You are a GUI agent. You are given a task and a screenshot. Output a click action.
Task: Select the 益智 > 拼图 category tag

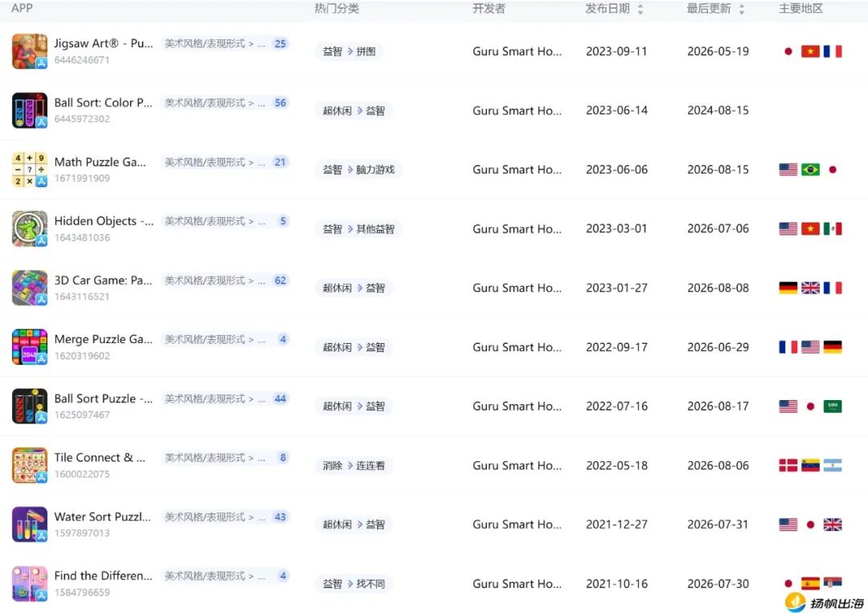tap(350, 51)
